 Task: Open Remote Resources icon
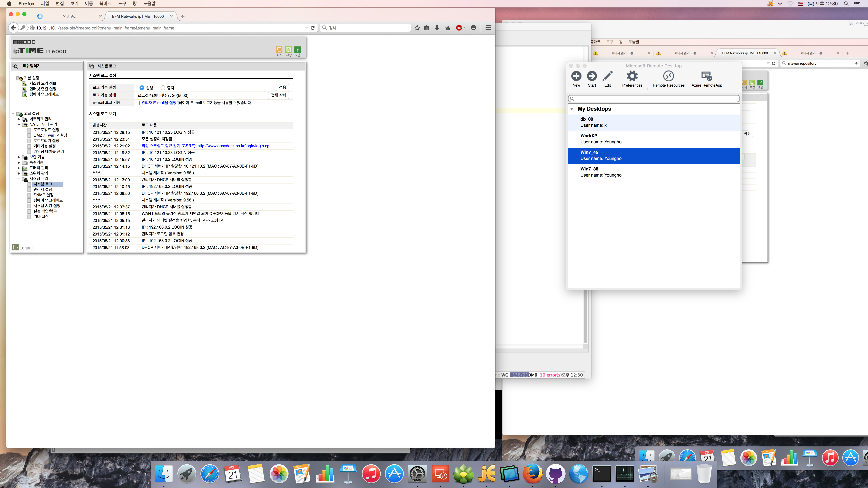[x=668, y=76]
